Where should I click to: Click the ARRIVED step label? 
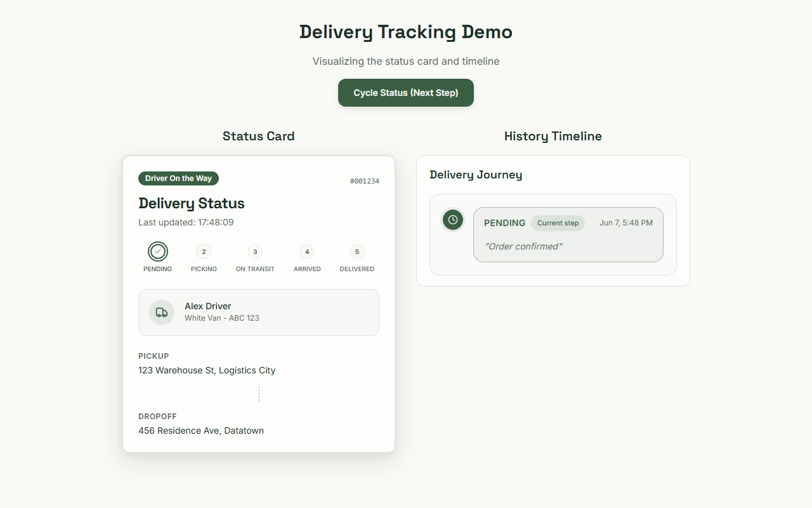coord(307,269)
